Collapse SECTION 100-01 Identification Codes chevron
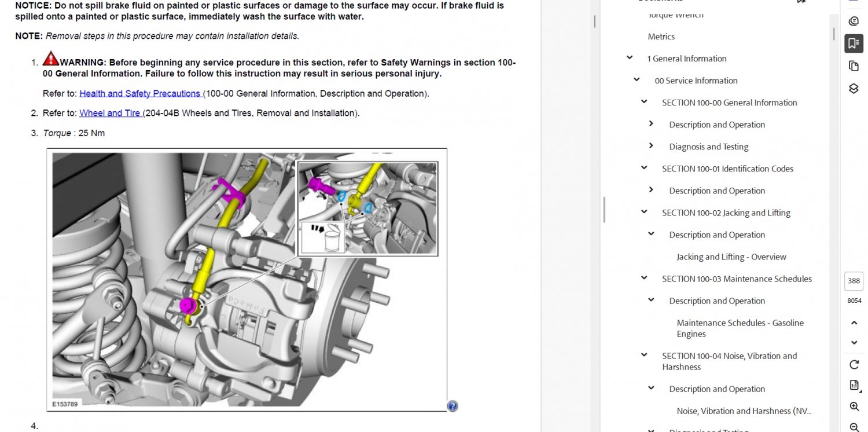Image resolution: width=868 pixels, height=432 pixels. (x=644, y=168)
